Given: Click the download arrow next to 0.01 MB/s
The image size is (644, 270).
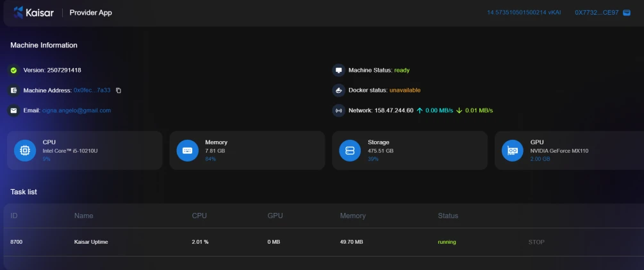Looking at the screenshot, I should [x=459, y=110].
